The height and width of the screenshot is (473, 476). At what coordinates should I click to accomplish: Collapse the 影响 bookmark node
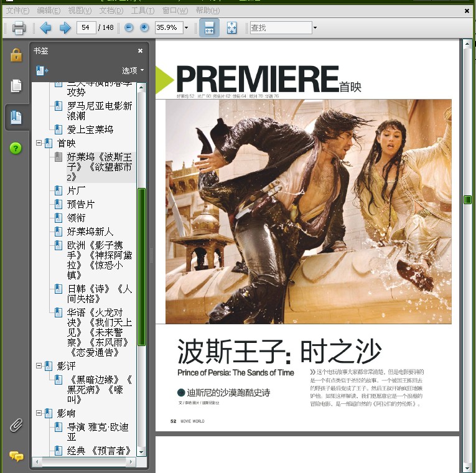(39, 413)
